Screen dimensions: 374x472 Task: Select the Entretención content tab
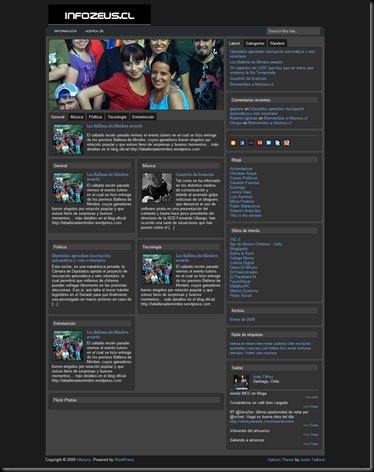pyautogui.click(x=143, y=117)
